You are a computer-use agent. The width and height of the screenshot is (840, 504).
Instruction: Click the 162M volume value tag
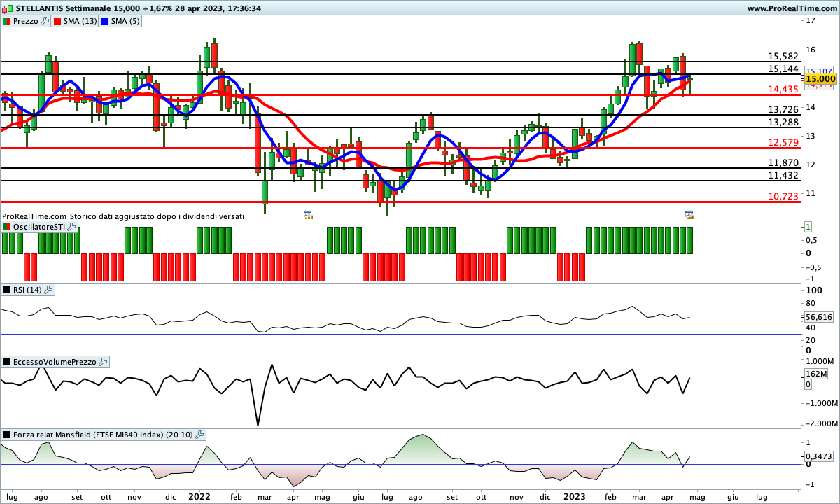[x=815, y=374]
